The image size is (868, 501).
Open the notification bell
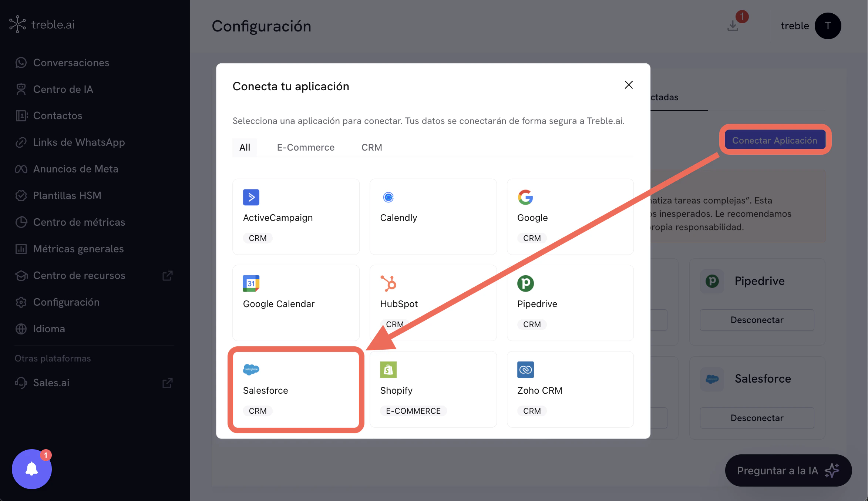[31, 469]
